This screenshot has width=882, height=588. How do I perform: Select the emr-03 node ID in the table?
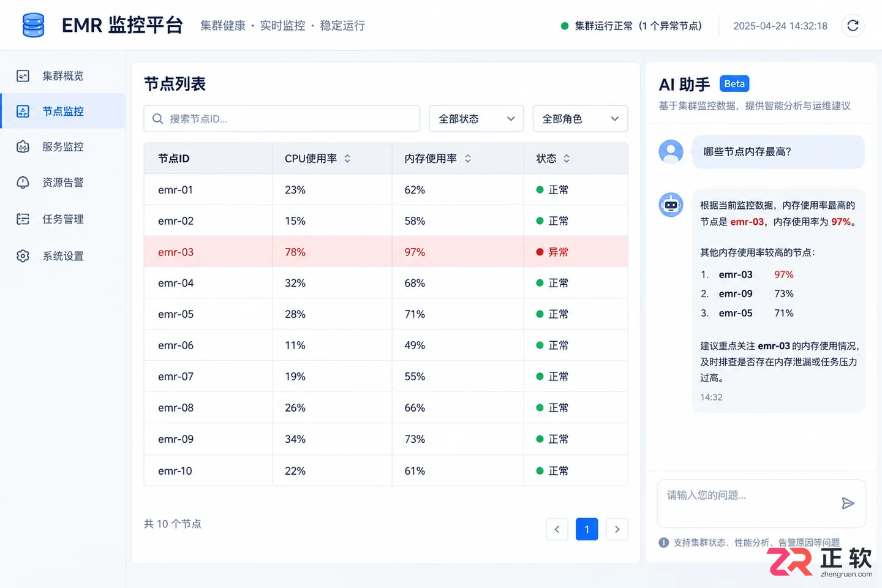(176, 252)
